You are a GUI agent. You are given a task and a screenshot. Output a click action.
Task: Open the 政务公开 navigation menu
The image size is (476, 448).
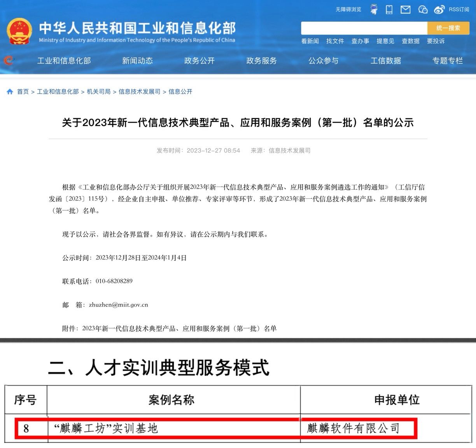coord(199,61)
